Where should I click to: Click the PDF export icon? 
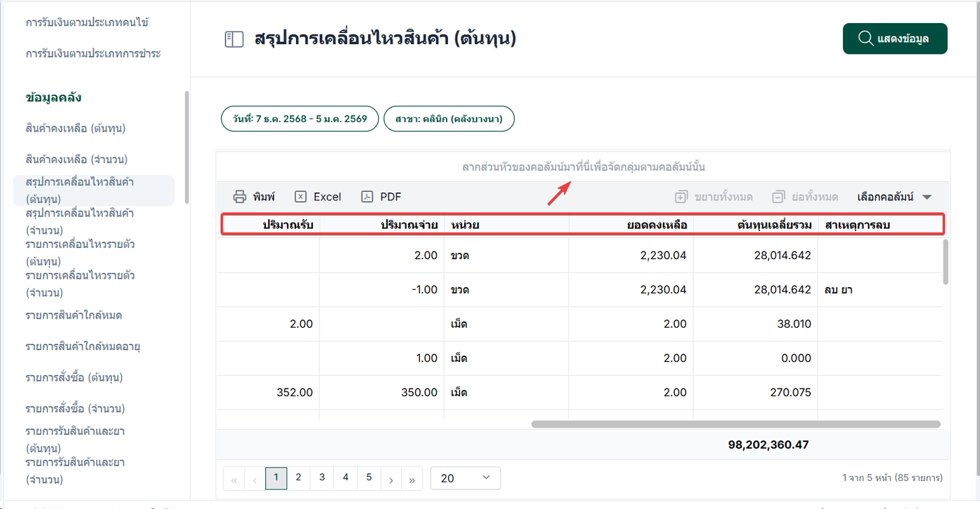click(x=367, y=197)
